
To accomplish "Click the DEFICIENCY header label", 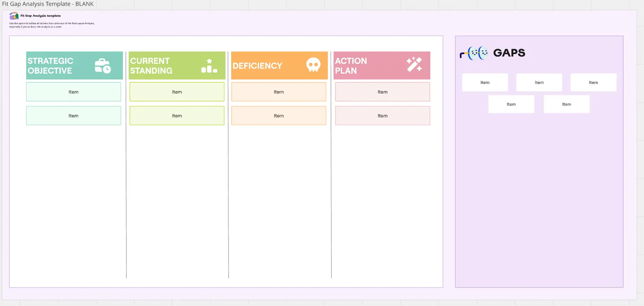I will [257, 66].
